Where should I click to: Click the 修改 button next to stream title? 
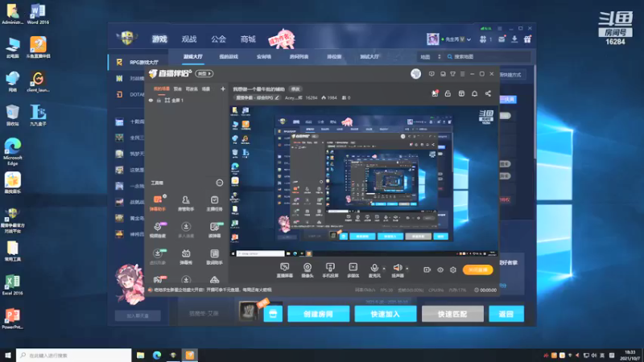click(x=295, y=89)
